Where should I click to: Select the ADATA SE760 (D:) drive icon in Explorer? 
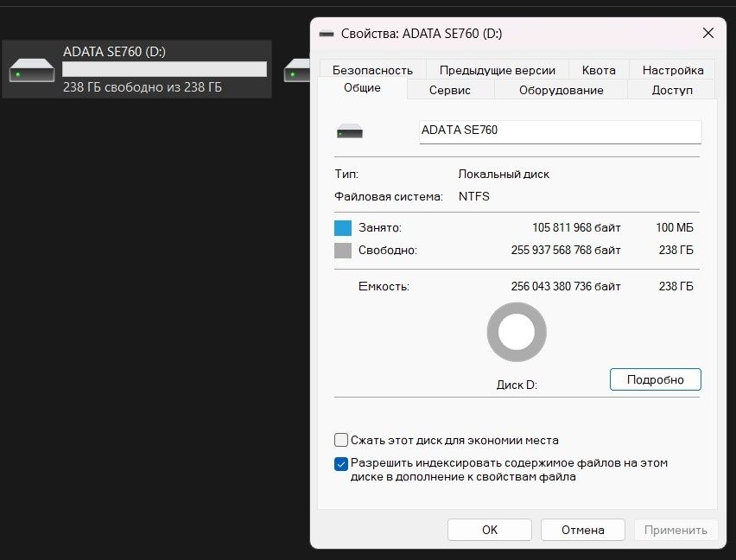[x=32, y=70]
